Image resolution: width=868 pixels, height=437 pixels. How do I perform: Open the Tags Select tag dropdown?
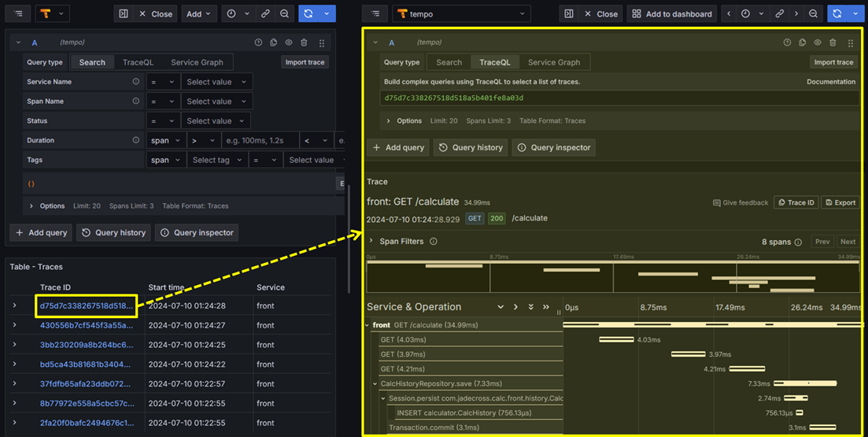(217, 160)
